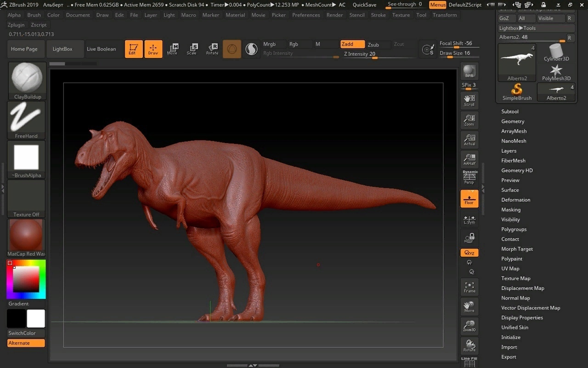Image resolution: width=588 pixels, height=368 pixels.
Task: Select the Cylinder3D tool
Action: coord(556,52)
